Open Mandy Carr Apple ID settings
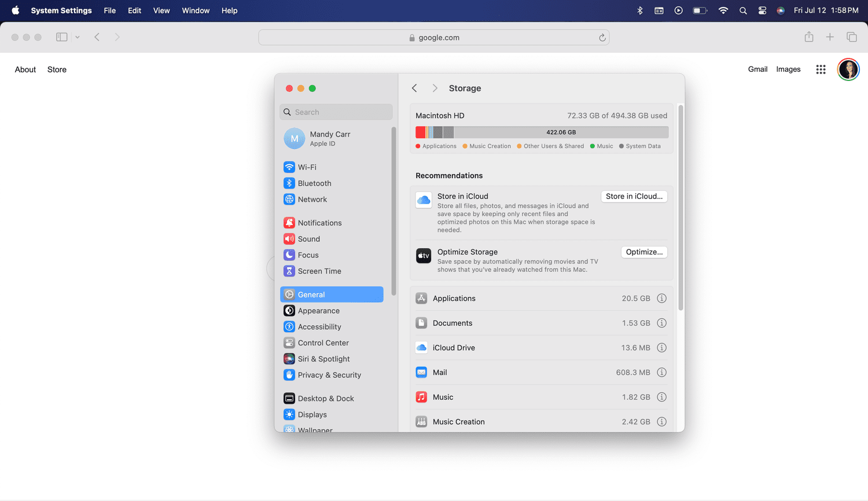 pos(330,138)
